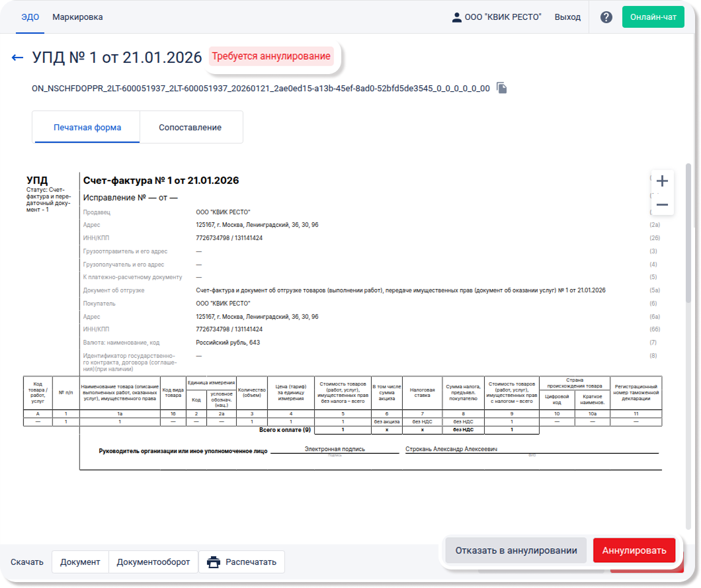Download the Документооборот package
This screenshot has width=701, height=588.
(x=153, y=562)
